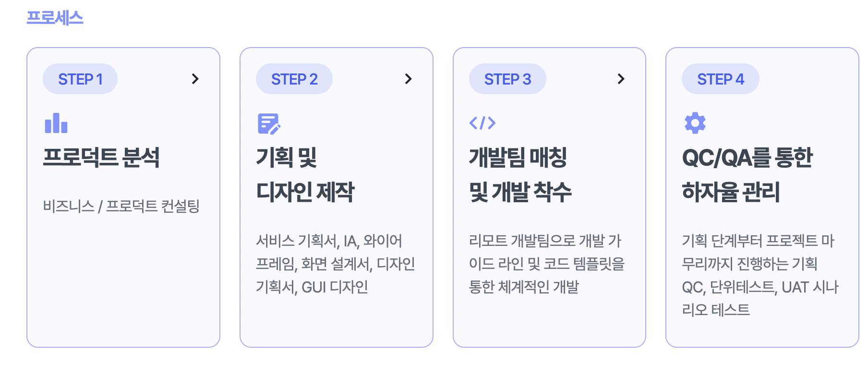Click the chevron arrow next to STEP 1
The image size is (868, 366).
pos(195,79)
